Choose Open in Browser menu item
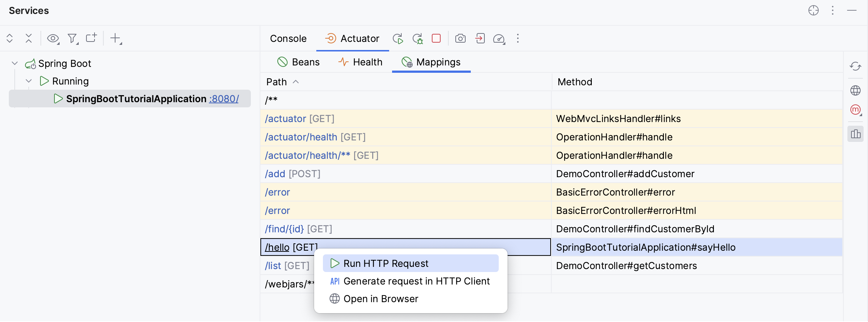This screenshot has width=868, height=322. coord(410,298)
